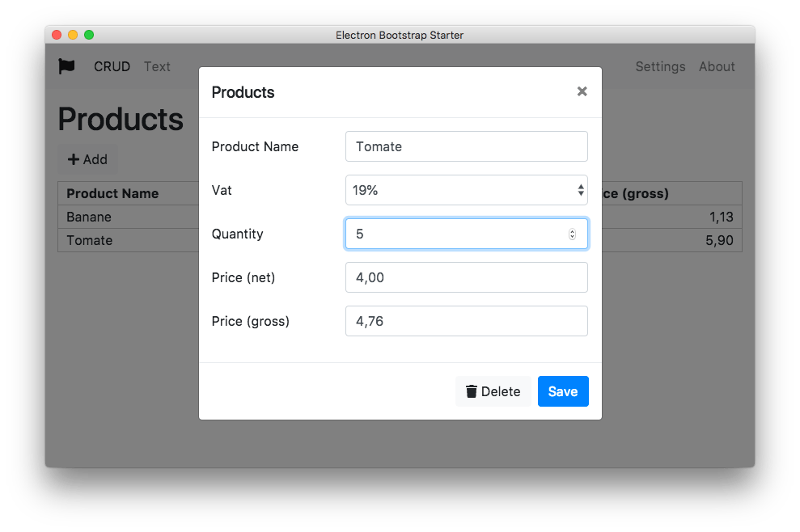Save the edited Tomate product
Image resolution: width=800 pixels, height=532 pixels.
tap(563, 391)
